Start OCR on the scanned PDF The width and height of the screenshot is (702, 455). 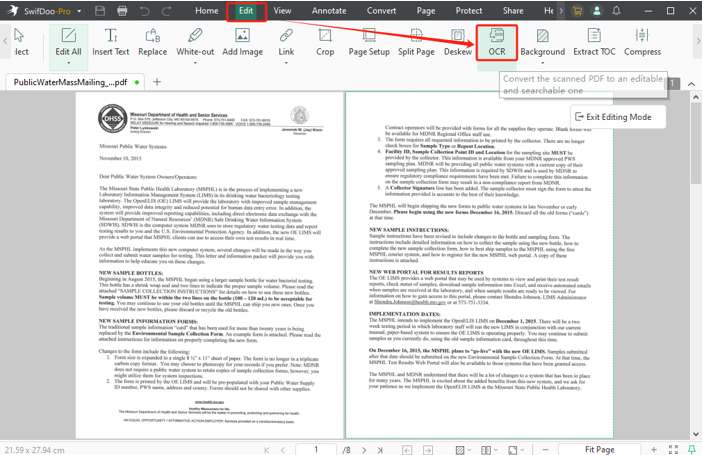pos(497,43)
